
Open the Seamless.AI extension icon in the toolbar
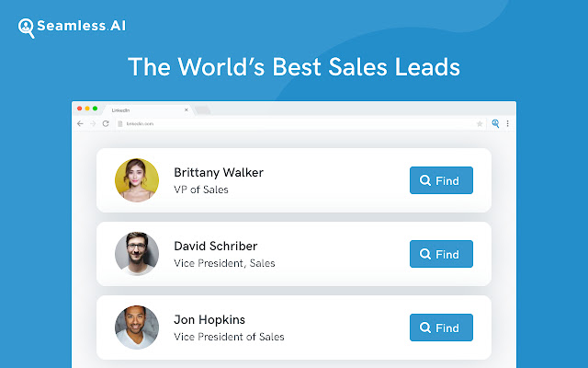[495, 123]
